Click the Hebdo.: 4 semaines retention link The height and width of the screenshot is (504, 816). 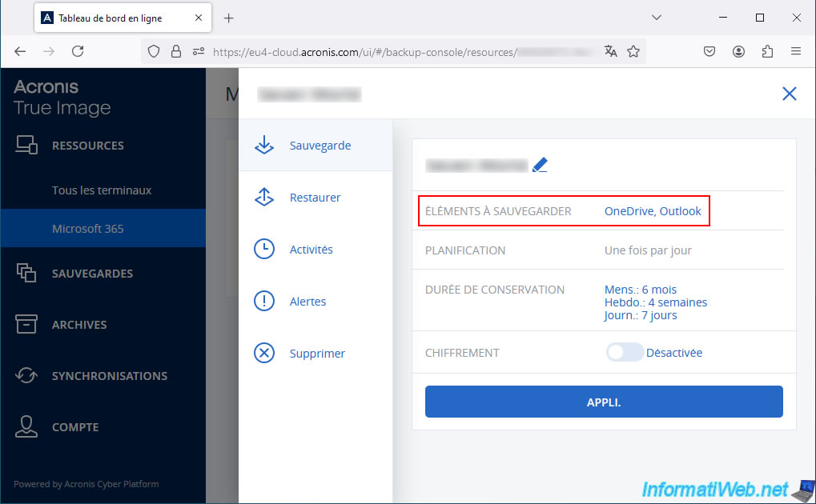(x=656, y=302)
